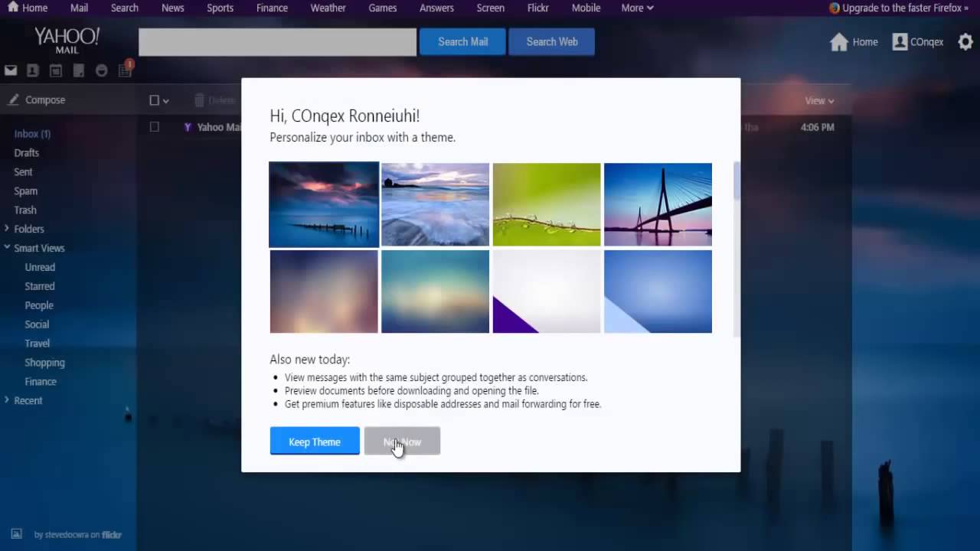980x551 pixels.
Task: Open the View dropdown
Action: coord(819,100)
